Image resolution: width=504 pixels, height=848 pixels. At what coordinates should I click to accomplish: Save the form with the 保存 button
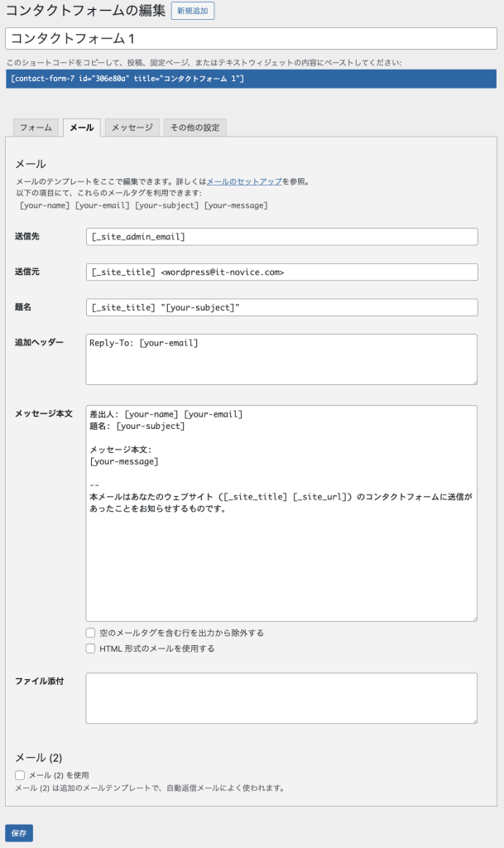(x=18, y=833)
